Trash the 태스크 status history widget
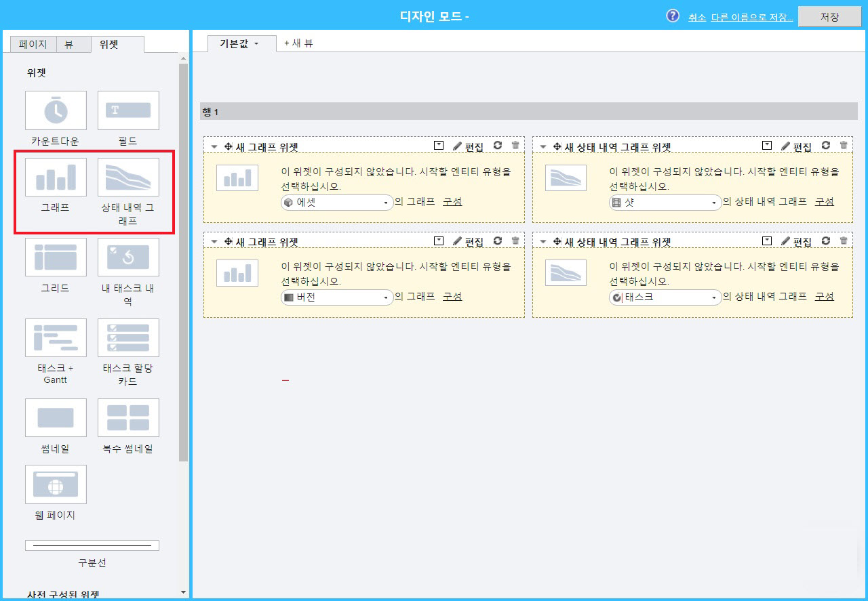Viewport: 868px width, 601px height. pos(844,241)
